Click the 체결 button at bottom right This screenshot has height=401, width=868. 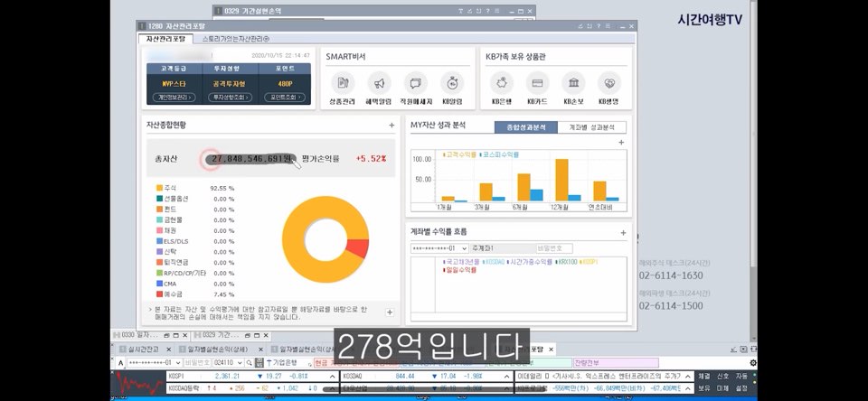pos(704,376)
